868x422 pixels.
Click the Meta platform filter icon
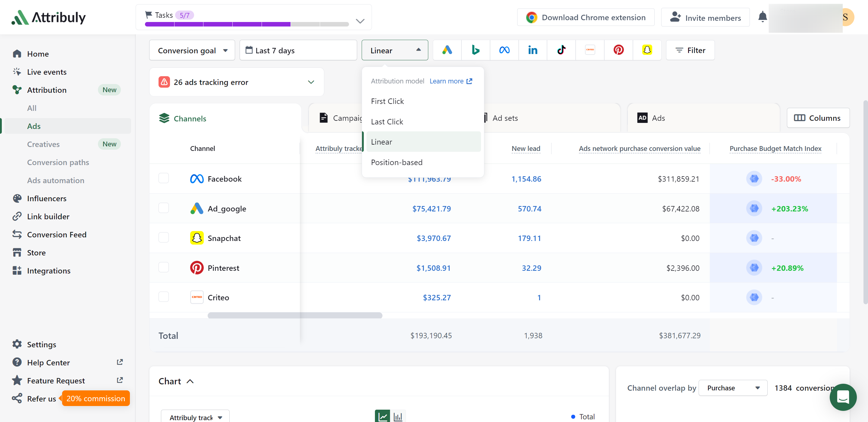(x=504, y=50)
